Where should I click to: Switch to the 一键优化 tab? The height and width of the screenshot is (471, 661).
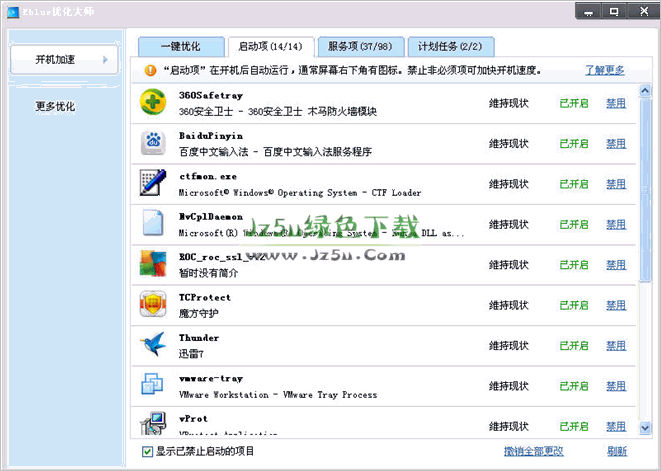[x=181, y=46]
